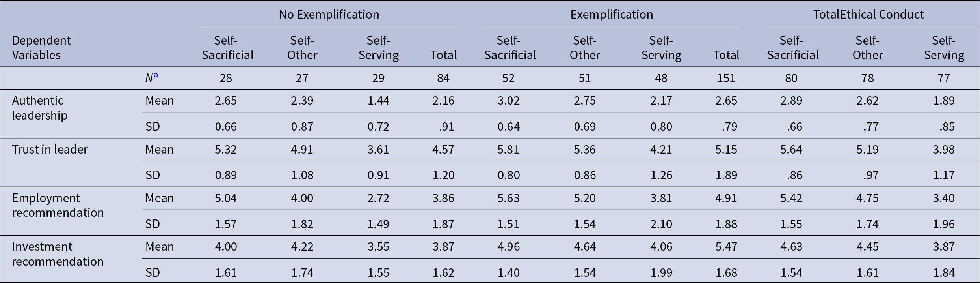Image resolution: width=980 pixels, height=283 pixels.
Task: Click 'Total' header under No Exemplification
Action: (443, 55)
